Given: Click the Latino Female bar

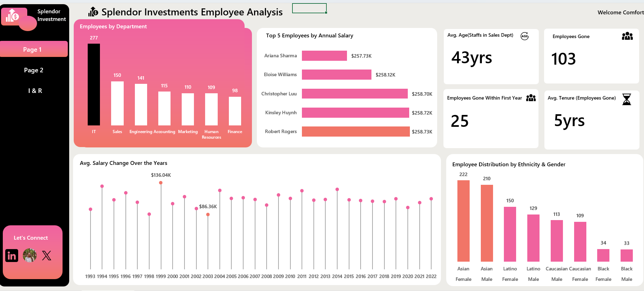Looking at the screenshot, I should point(510,234).
